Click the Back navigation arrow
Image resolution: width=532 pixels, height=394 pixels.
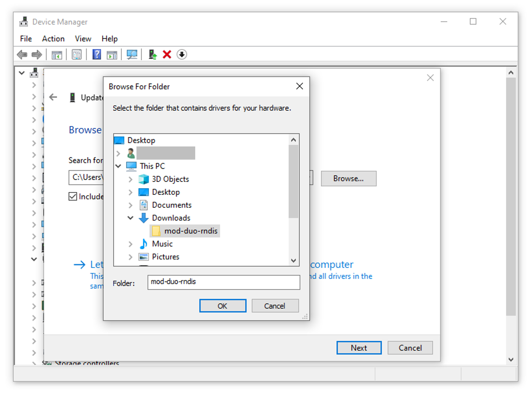point(53,97)
